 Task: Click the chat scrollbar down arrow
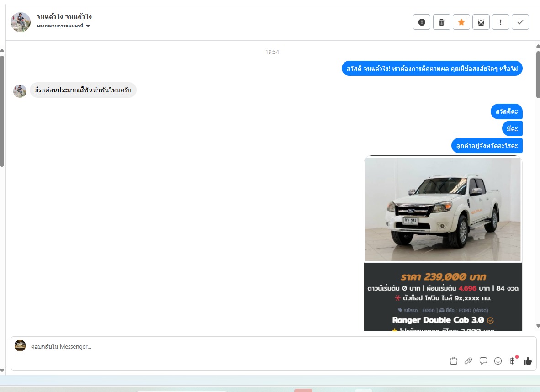pyautogui.click(x=538, y=326)
